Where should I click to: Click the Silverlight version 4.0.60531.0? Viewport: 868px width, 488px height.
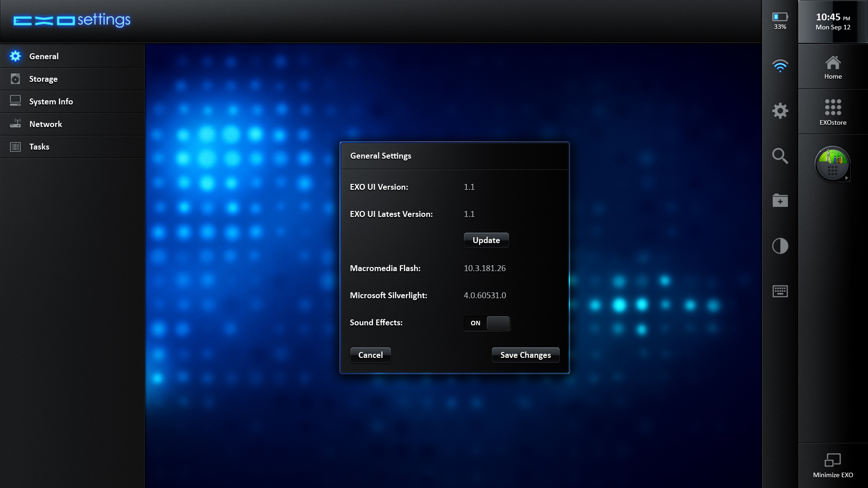(x=485, y=296)
